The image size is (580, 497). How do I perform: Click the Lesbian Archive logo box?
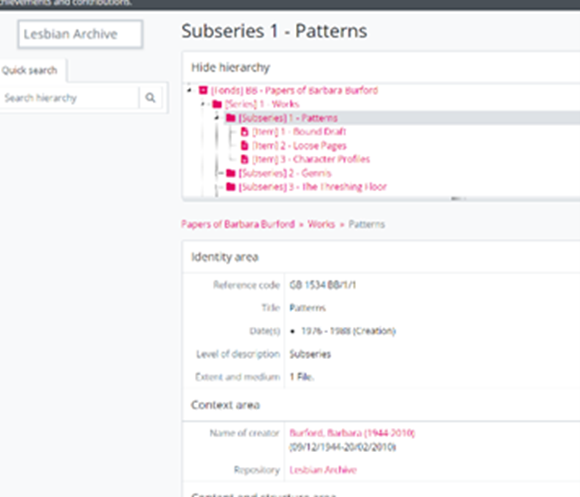80,34
